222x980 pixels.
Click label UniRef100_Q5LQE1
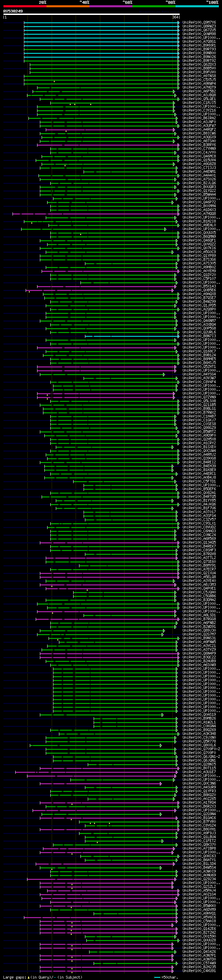coord(199,99)
